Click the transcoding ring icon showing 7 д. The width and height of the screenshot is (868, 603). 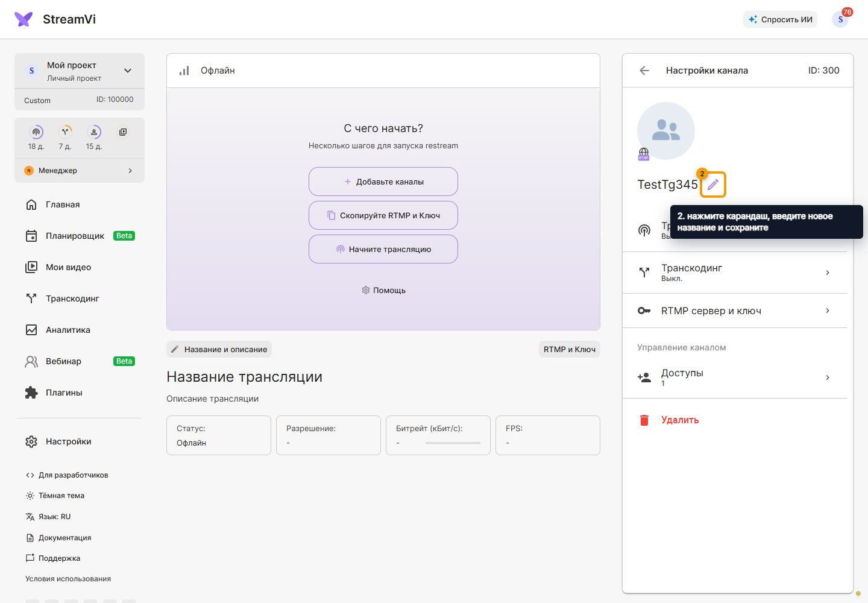(x=65, y=132)
